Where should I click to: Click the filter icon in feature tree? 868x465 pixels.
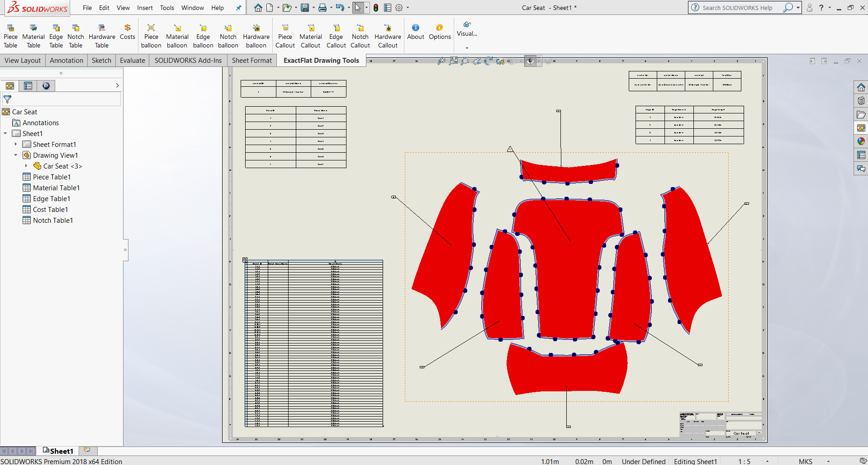click(8, 99)
